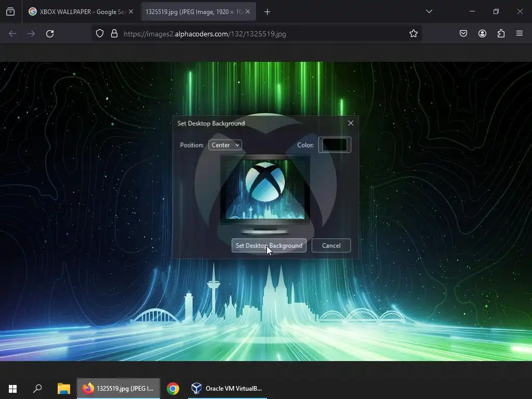Expand the Position dropdown set to Center
Image resolution: width=532 pixels, height=399 pixels.
coord(225,145)
